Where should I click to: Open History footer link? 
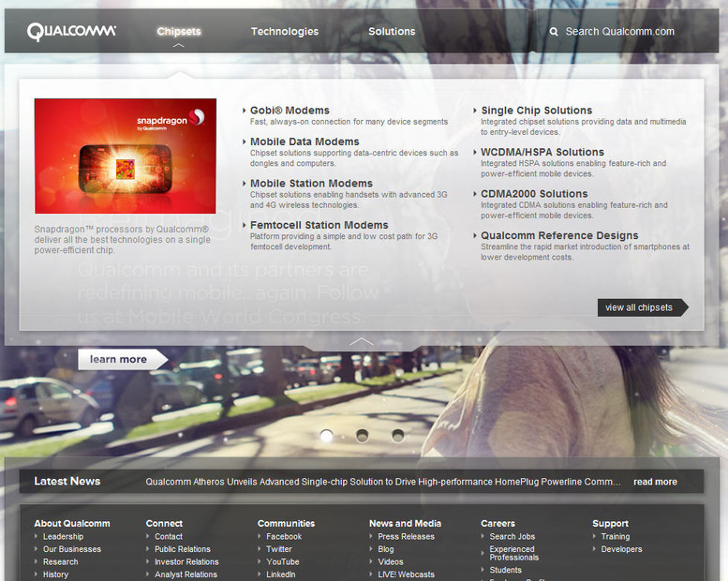(x=55, y=574)
